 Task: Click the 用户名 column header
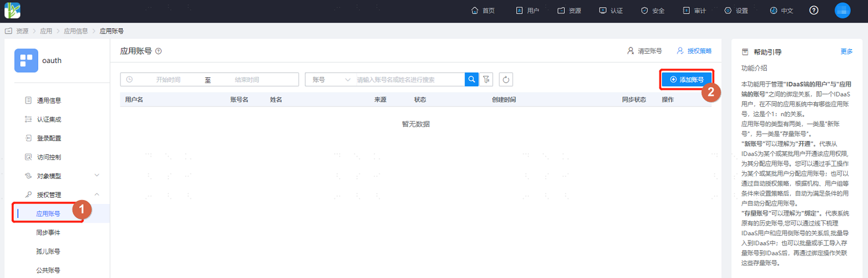[134, 99]
